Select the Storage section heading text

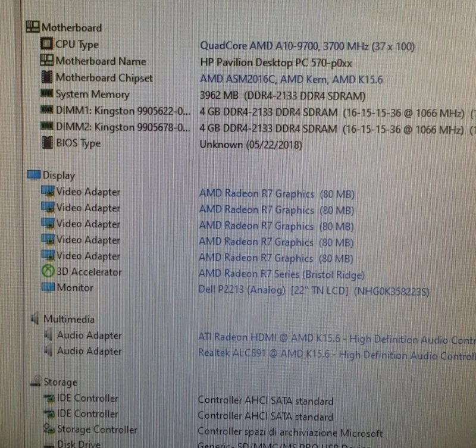[x=61, y=382]
